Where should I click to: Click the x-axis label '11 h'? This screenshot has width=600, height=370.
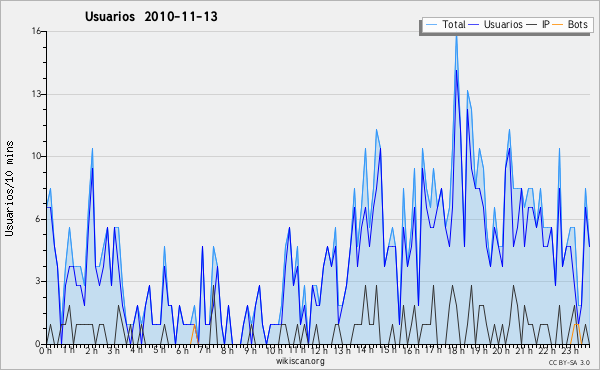pyautogui.click(x=297, y=350)
